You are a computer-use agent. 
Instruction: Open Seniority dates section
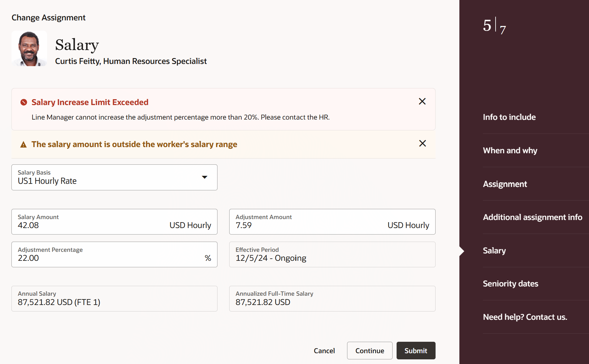coord(510,284)
